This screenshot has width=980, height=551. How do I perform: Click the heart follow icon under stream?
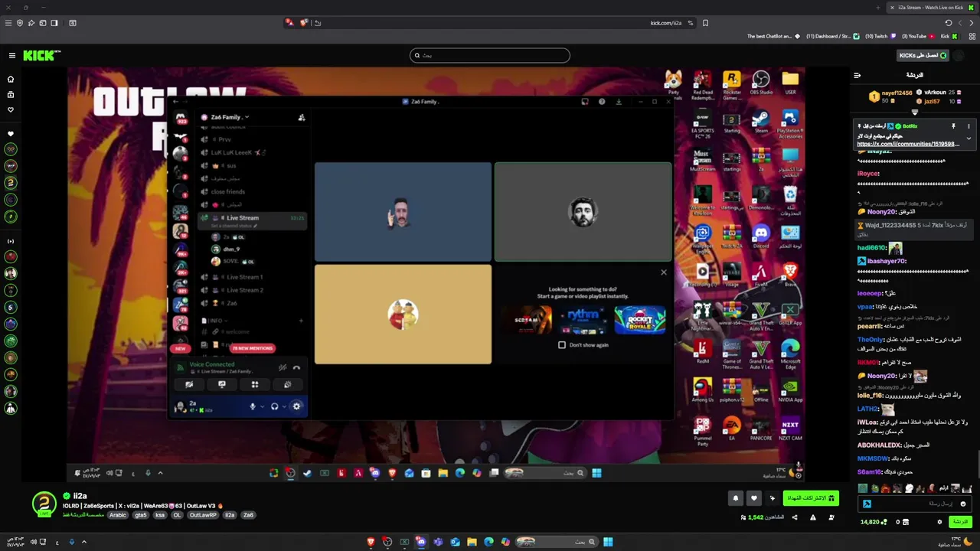coord(754,498)
